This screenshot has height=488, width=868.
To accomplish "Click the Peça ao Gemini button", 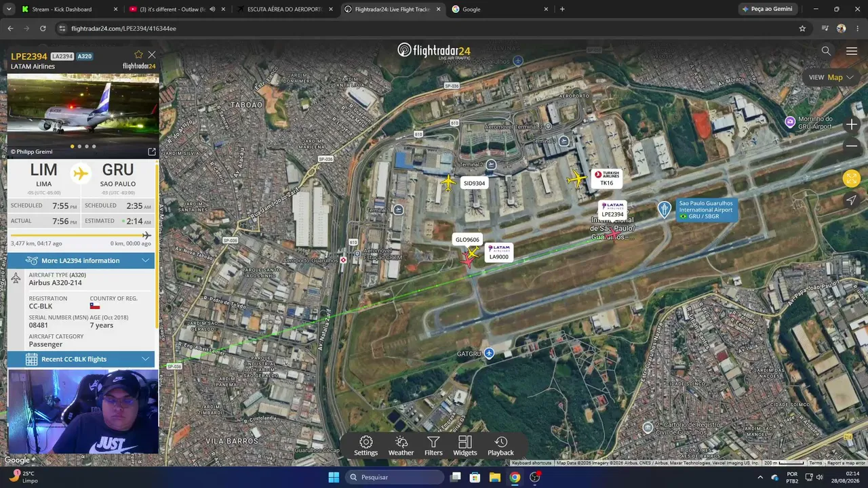I will tap(767, 9).
